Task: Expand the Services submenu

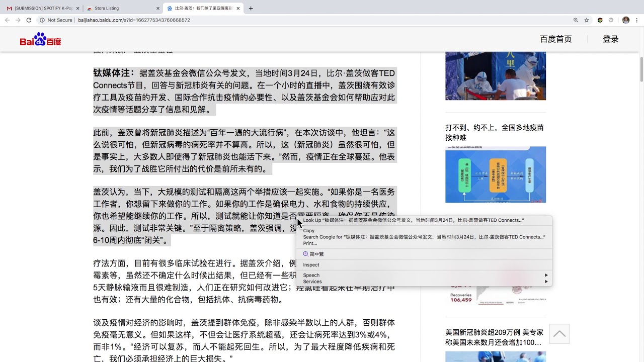Action: click(x=424, y=282)
